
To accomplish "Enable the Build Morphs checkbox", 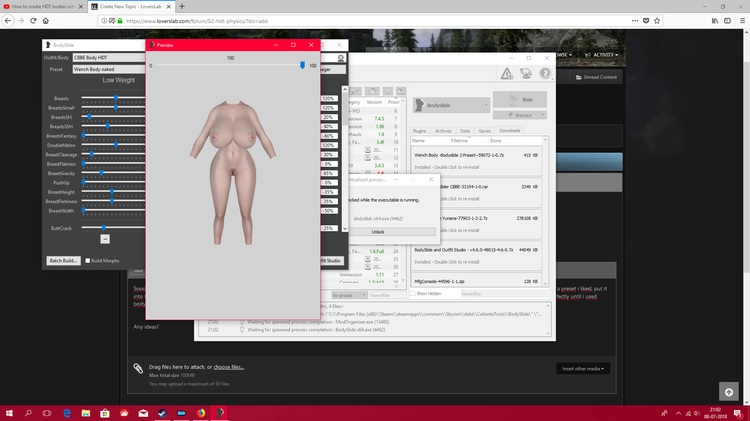I will (88, 261).
